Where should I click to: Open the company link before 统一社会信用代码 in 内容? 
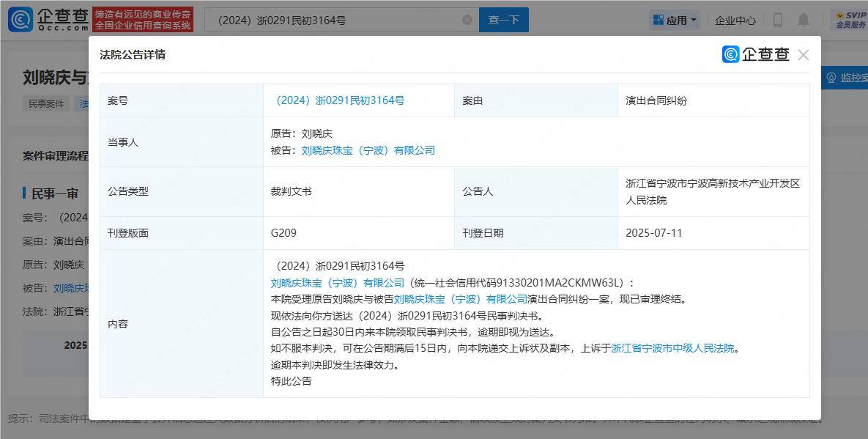pyautogui.click(x=338, y=283)
